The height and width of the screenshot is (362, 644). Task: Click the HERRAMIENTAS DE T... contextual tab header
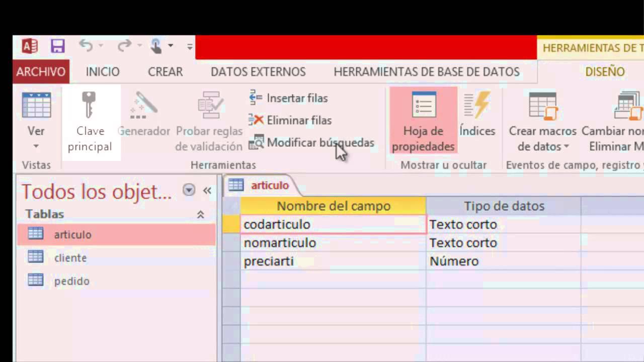pos(591,48)
